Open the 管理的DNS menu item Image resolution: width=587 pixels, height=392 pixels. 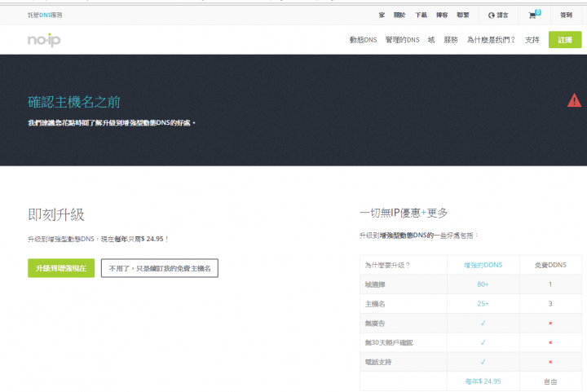coord(403,40)
